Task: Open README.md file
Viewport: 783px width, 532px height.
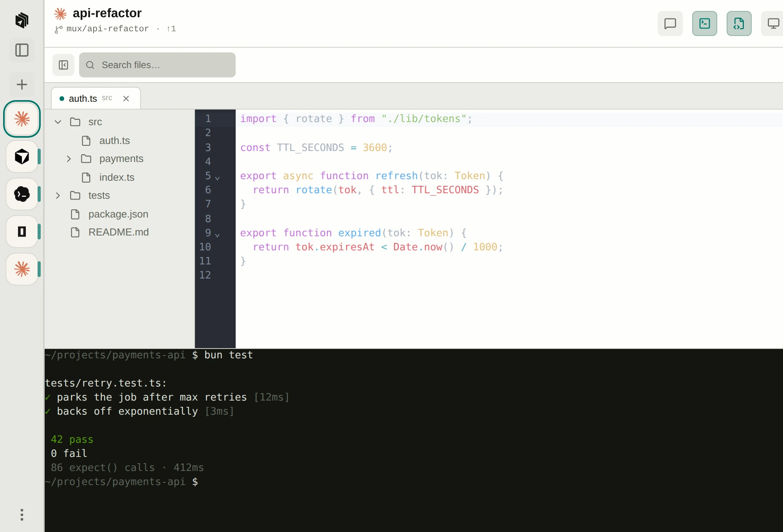Action: [120, 232]
